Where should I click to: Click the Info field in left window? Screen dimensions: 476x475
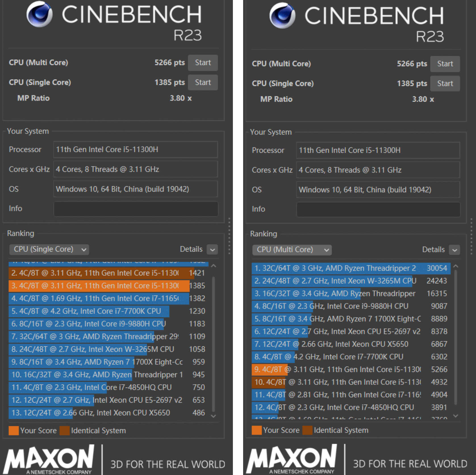(x=136, y=209)
